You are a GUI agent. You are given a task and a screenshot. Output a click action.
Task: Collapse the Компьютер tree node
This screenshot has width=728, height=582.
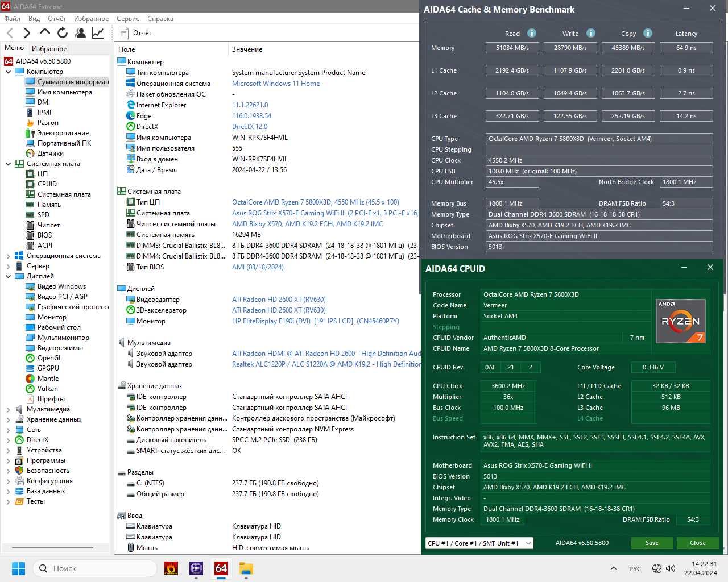[8, 72]
